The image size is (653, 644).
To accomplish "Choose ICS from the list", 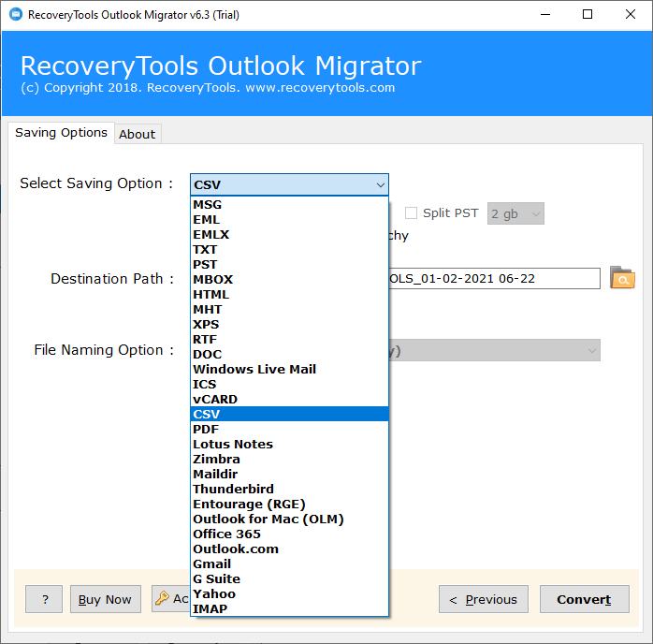I will click(x=289, y=385).
